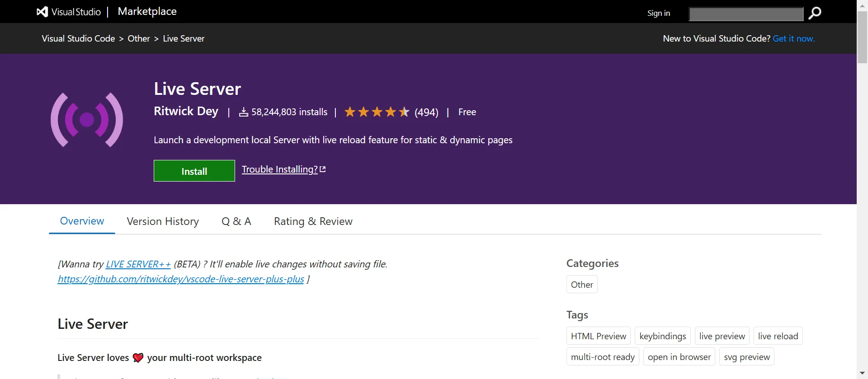Click the Other category chip

point(582,285)
